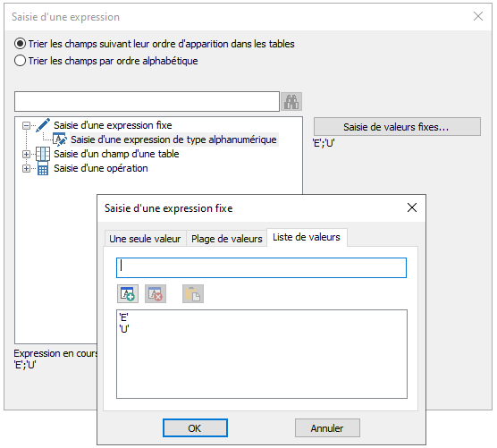Image resolution: width=497 pixels, height=448 pixels.
Task: Click the calculator operation icon
Action: click(x=43, y=168)
